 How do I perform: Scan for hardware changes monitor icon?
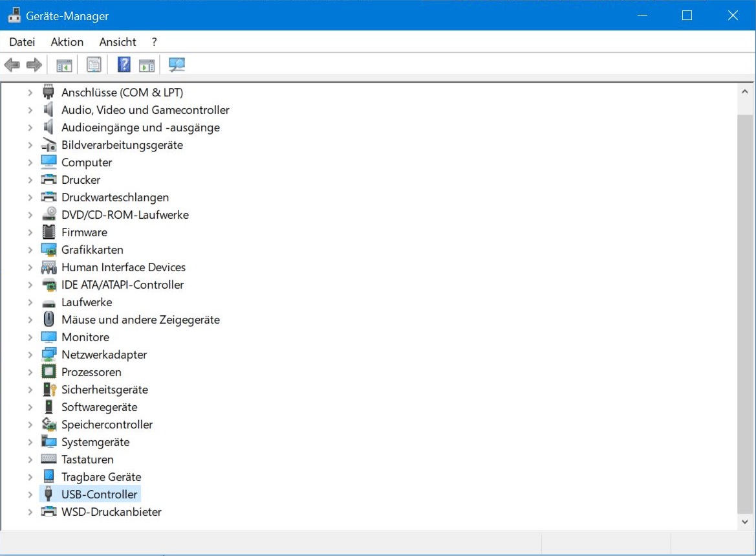[177, 65]
